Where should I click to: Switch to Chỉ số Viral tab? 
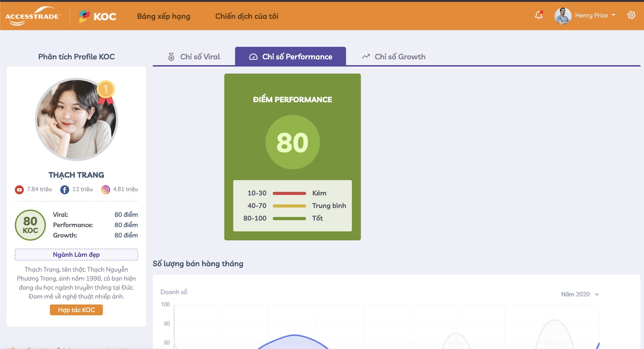[x=194, y=57]
